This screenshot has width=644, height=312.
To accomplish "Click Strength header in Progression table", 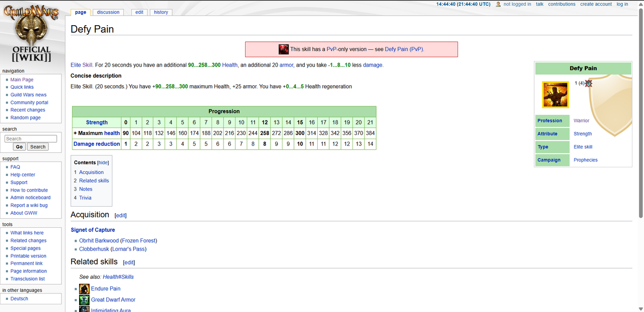I will [x=97, y=122].
